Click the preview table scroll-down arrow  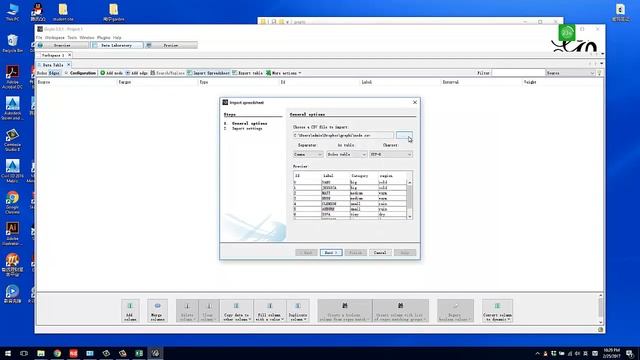coord(409,217)
